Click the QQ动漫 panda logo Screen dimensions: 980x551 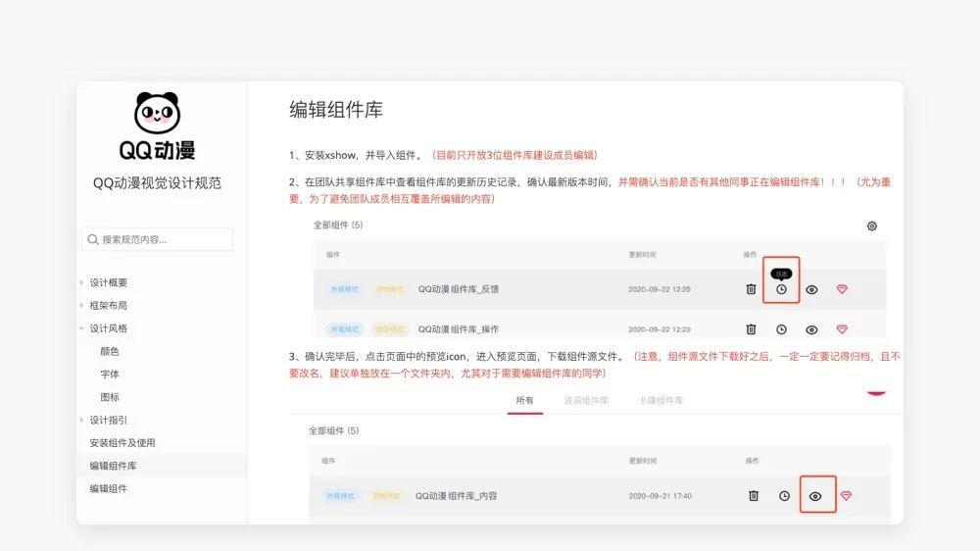tap(157, 125)
